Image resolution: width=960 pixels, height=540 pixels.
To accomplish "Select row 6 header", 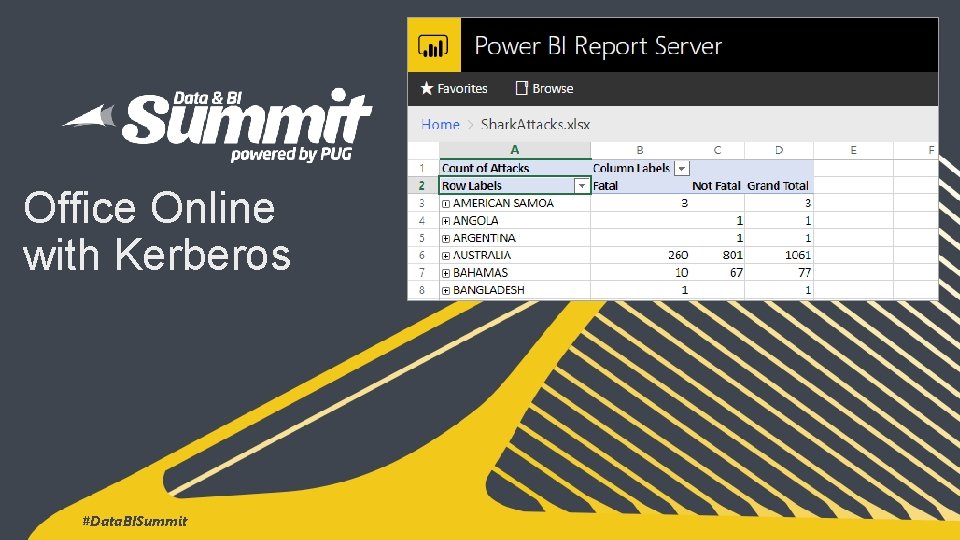I will [x=422, y=255].
